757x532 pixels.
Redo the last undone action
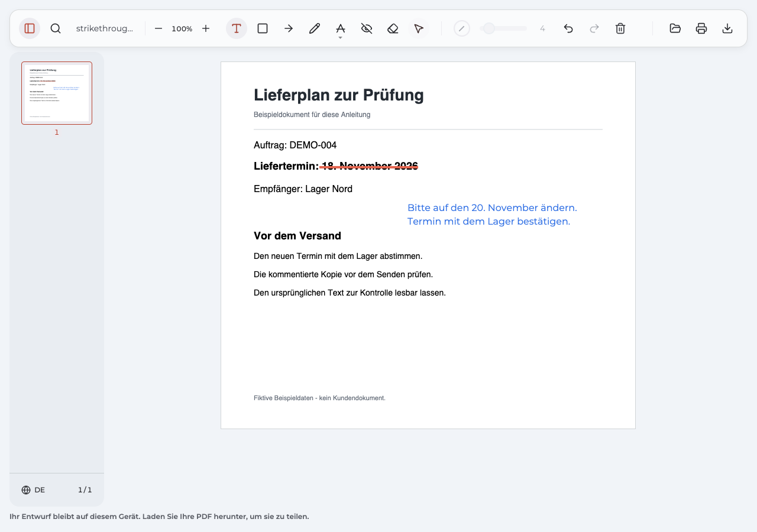tap(594, 28)
